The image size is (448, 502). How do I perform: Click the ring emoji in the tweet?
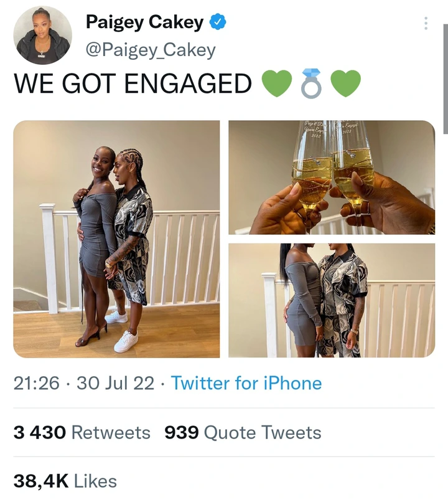(x=311, y=83)
